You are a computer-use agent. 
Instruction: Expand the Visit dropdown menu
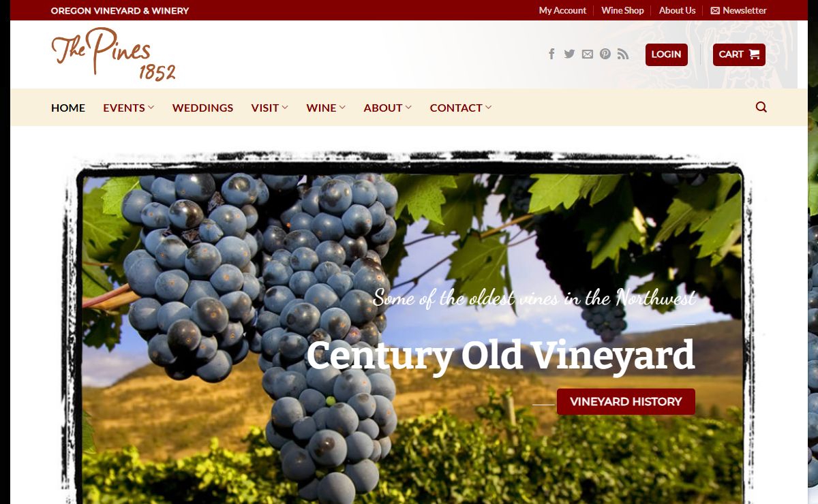coord(270,108)
